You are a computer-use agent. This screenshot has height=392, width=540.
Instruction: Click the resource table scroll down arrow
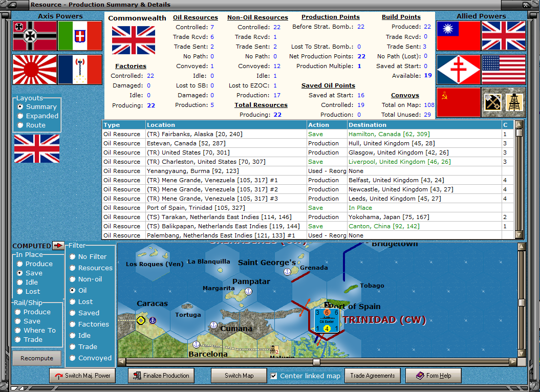[519, 235]
